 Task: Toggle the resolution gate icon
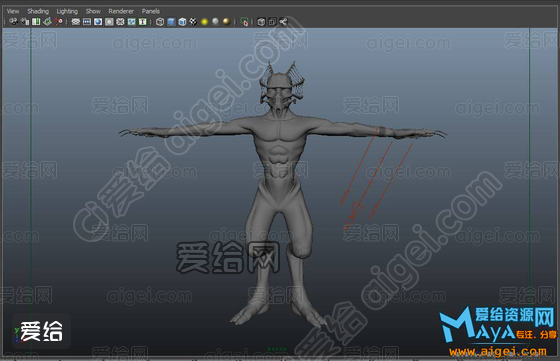(98, 22)
